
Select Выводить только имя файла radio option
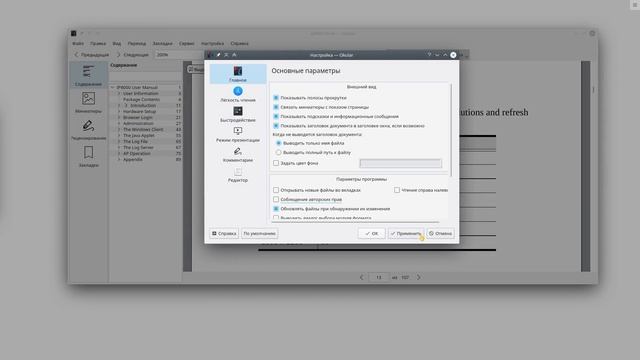point(278,143)
